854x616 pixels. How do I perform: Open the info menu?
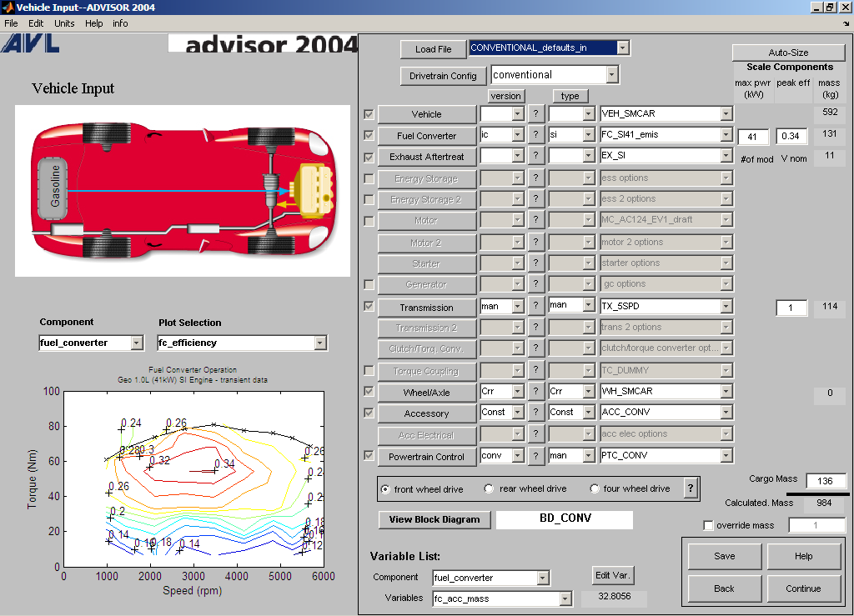click(120, 23)
